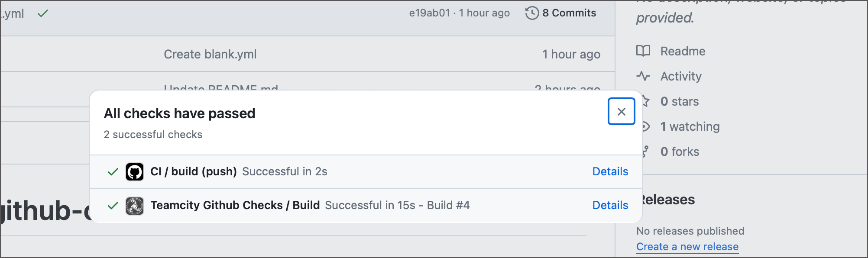Open Details for Teamcity Github Checks / Build

point(610,205)
